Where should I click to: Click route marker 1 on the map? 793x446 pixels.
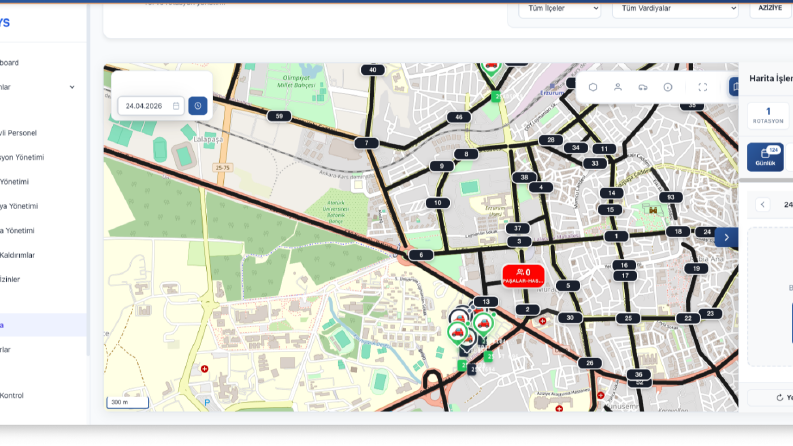coord(616,236)
